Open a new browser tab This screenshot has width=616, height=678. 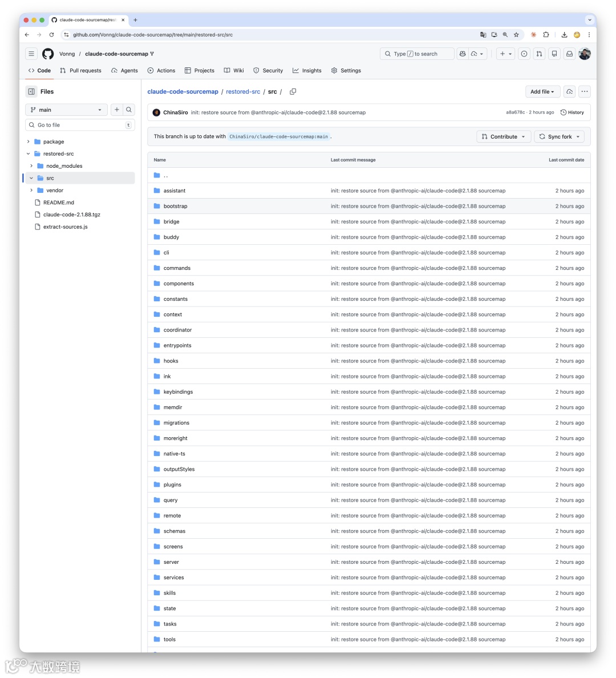[x=135, y=20]
